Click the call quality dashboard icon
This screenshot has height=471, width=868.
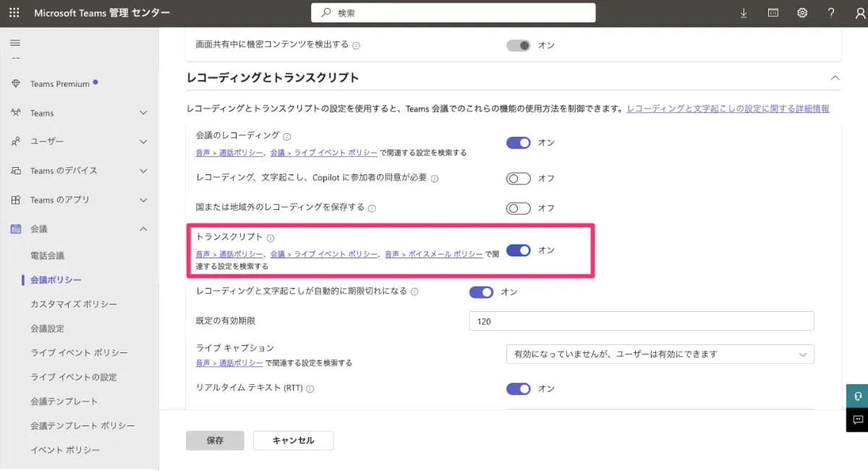pyautogui.click(x=773, y=12)
